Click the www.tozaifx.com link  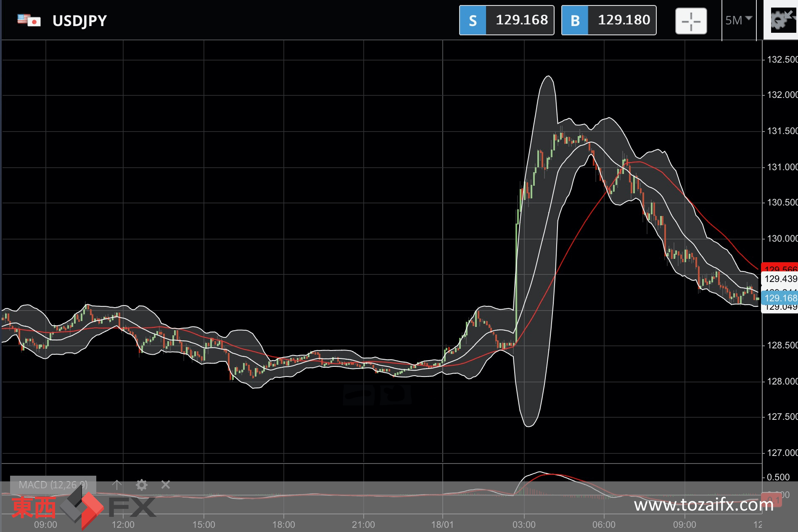tap(703, 505)
